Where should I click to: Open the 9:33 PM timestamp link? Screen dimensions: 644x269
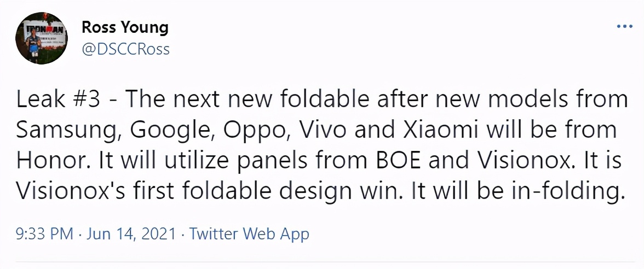(x=44, y=234)
